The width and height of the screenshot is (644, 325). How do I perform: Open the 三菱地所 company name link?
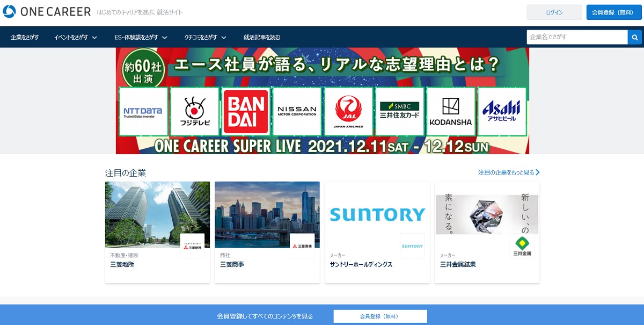(122, 264)
